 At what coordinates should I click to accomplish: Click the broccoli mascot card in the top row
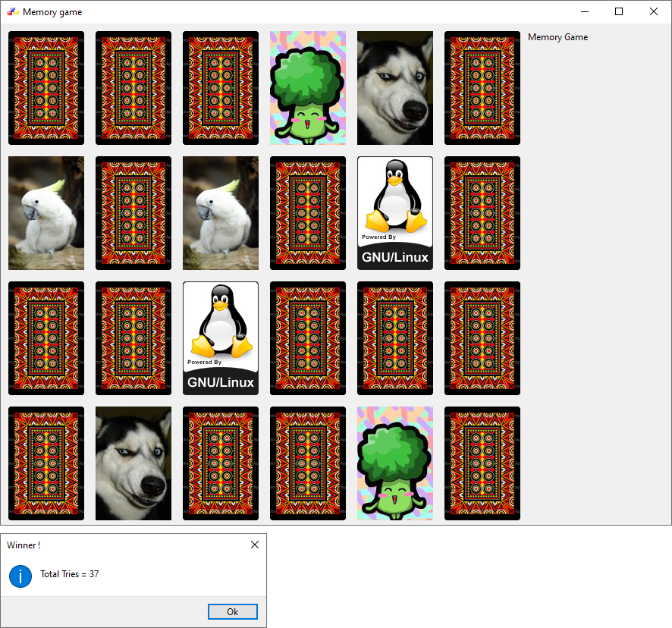coord(307,87)
